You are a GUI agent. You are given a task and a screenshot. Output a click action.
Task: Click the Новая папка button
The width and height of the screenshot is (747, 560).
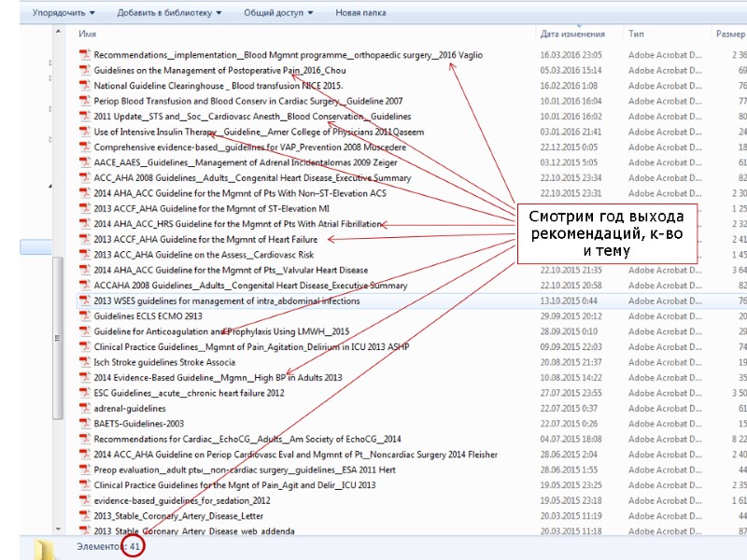pyautogui.click(x=360, y=13)
